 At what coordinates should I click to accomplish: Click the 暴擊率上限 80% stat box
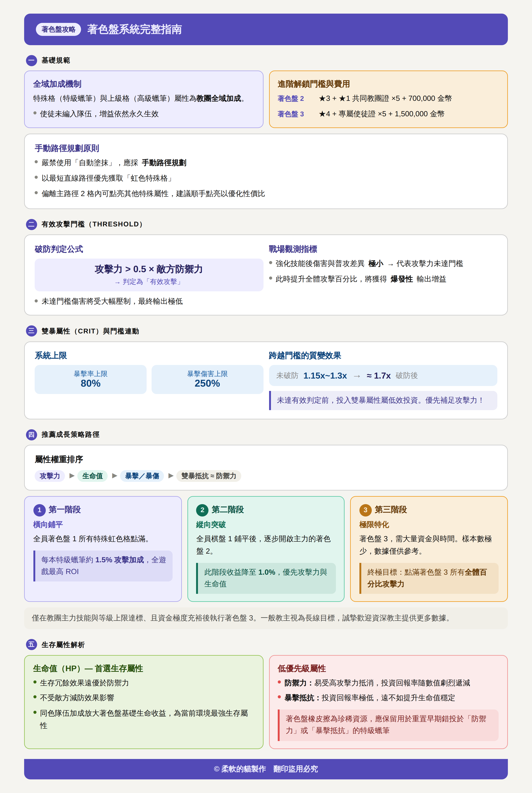pos(90,379)
